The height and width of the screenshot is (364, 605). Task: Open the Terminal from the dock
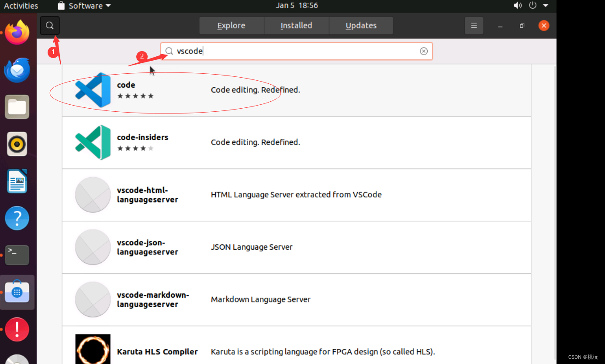[x=17, y=255]
